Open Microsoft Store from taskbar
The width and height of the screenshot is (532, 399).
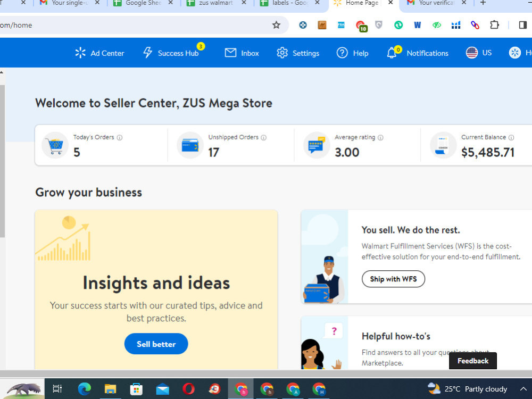coord(136,389)
